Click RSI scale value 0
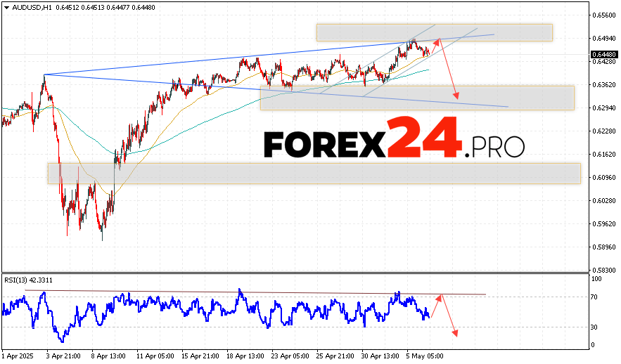 click(592, 345)
